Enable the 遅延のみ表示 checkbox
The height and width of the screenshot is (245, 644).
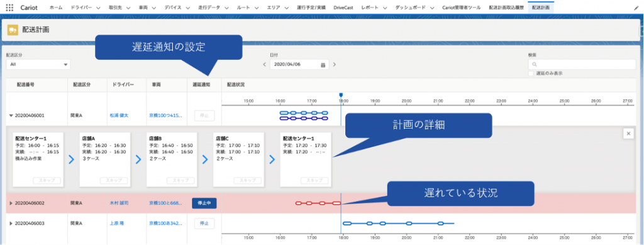[x=531, y=73]
